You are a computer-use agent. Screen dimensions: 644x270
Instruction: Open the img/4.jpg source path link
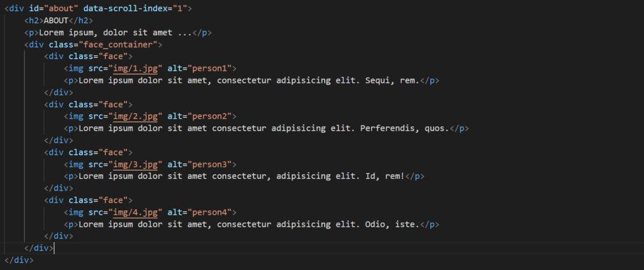(136, 212)
